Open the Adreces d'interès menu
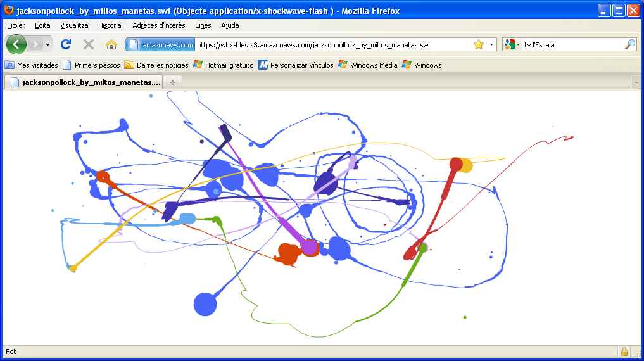The width and height of the screenshot is (644, 361). pos(159,25)
